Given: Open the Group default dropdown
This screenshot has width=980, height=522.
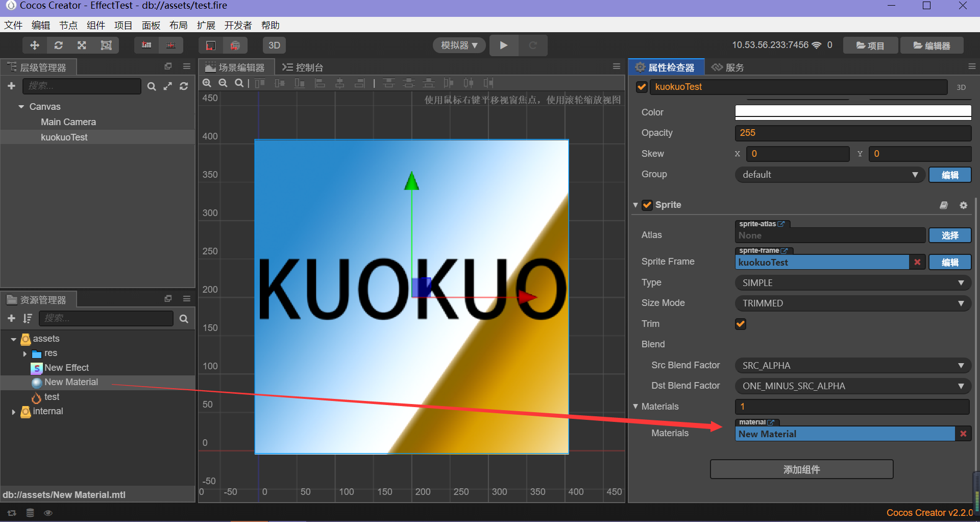Looking at the screenshot, I should point(829,175).
